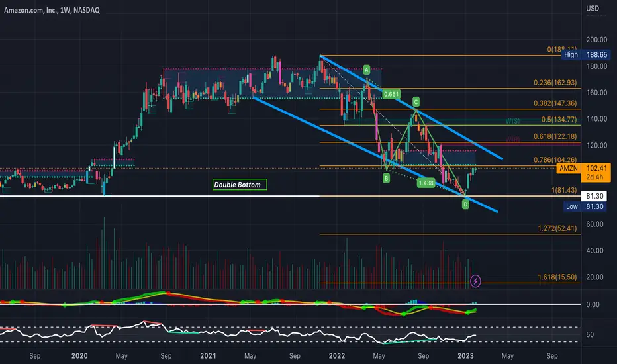Viewport: 617px width, 364px height.
Task: Select the 1(81.43) Fibonacci level label
Action: click(x=564, y=190)
